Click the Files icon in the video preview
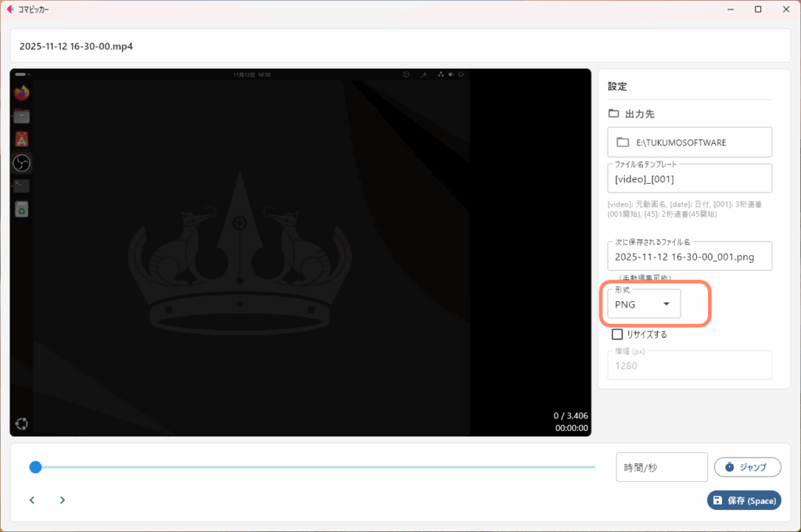The height and width of the screenshot is (532, 801). (x=22, y=117)
